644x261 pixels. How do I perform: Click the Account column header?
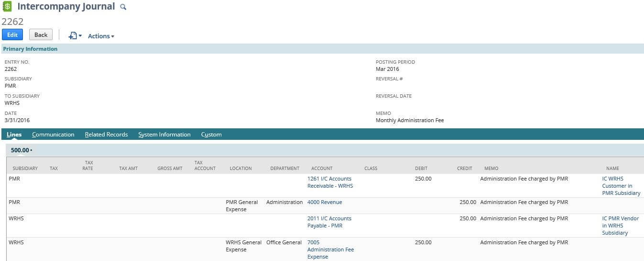(321, 169)
